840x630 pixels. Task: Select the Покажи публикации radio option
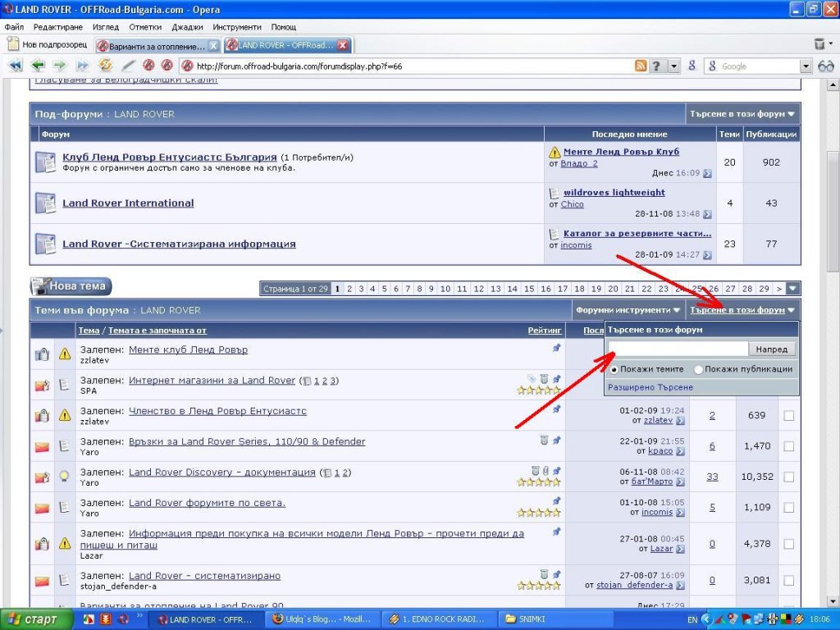coord(699,369)
